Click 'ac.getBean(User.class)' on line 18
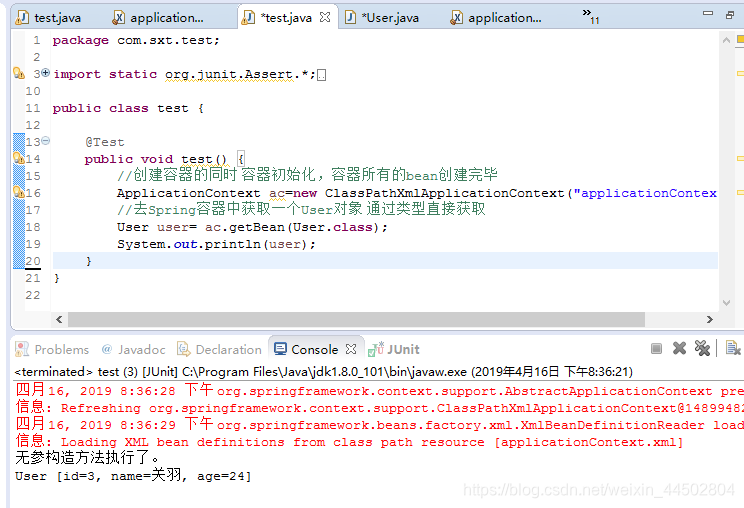This screenshot has width=744, height=508. (x=292, y=227)
